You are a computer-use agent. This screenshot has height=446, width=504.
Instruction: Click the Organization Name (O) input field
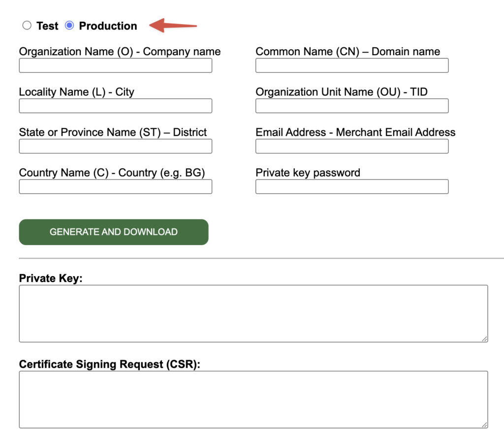pos(115,65)
